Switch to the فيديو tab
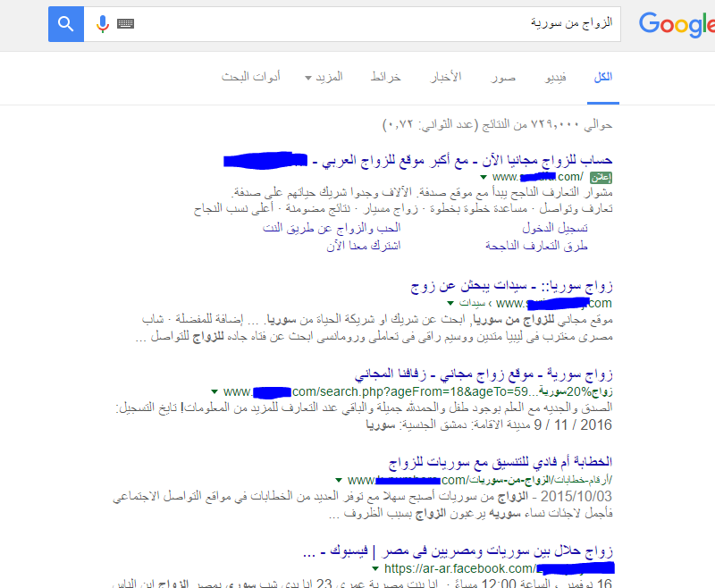The width and height of the screenshot is (715, 588). [555, 78]
